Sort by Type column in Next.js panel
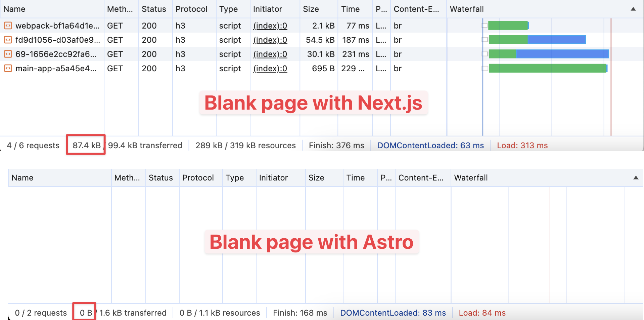Viewport: 644px width, 320px height. [233, 9]
